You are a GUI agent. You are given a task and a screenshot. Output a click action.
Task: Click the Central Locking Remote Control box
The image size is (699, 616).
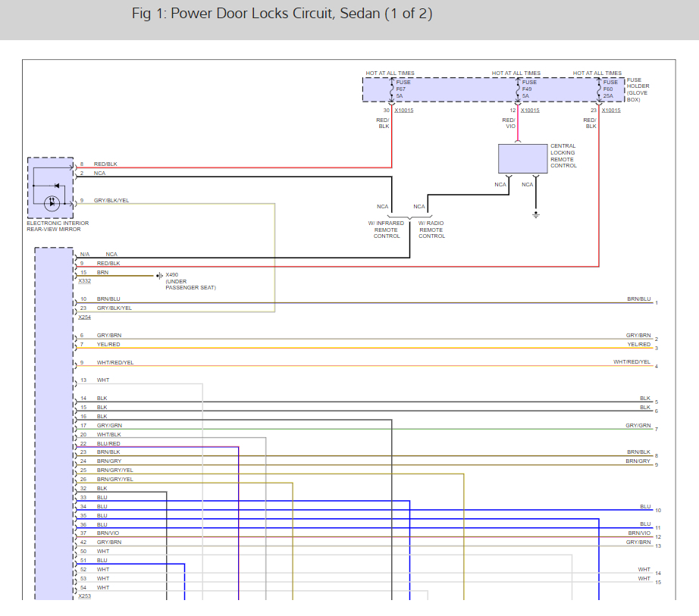coord(522,158)
